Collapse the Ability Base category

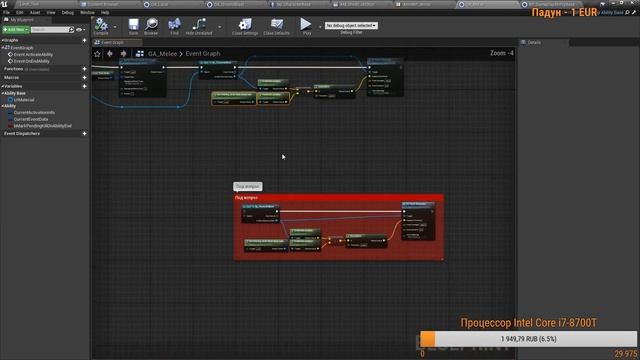pyautogui.click(x=2, y=93)
